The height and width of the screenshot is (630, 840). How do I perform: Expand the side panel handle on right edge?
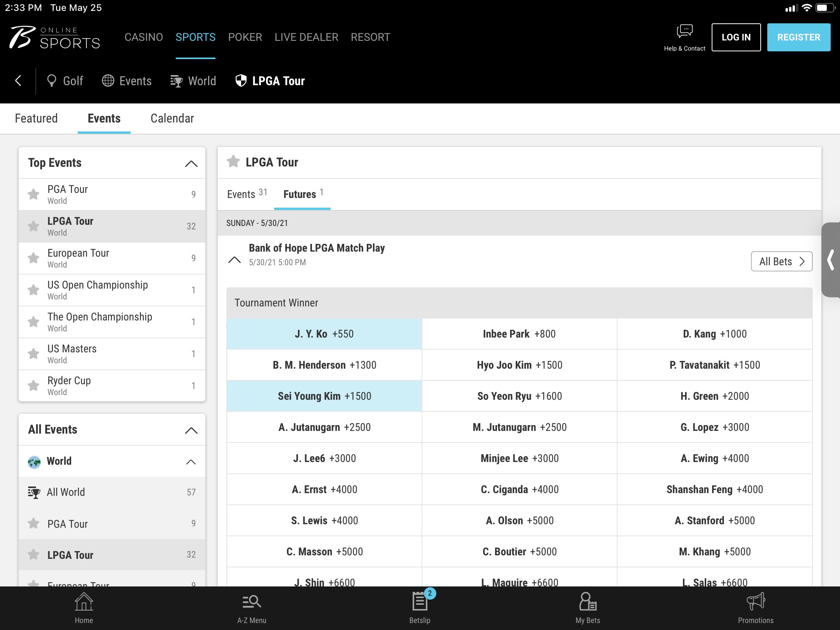tap(831, 260)
